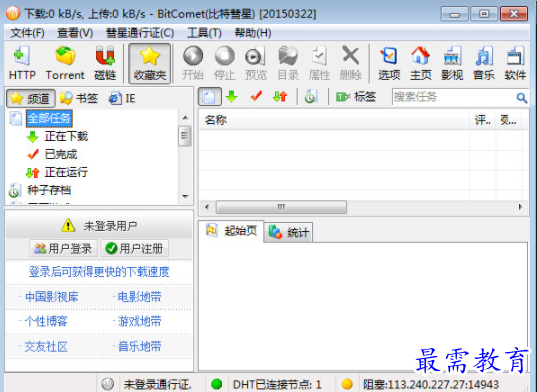Click the 标签 tags button
537x392 pixels.
coord(355,97)
